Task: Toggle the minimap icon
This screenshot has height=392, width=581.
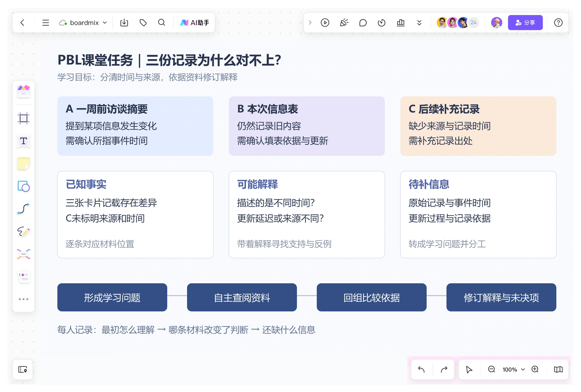Action: coord(558,370)
